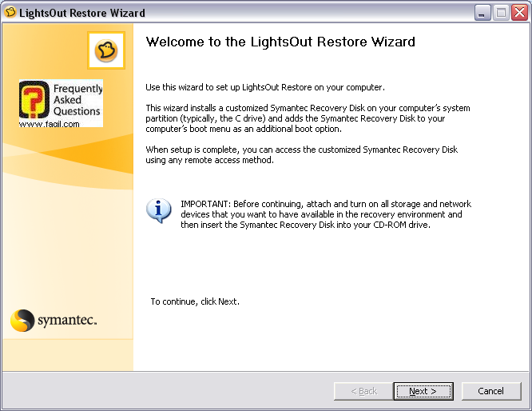Click the disabled maximize window button
The width and height of the screenshot is (532, 411).
(x=500, y=13)
